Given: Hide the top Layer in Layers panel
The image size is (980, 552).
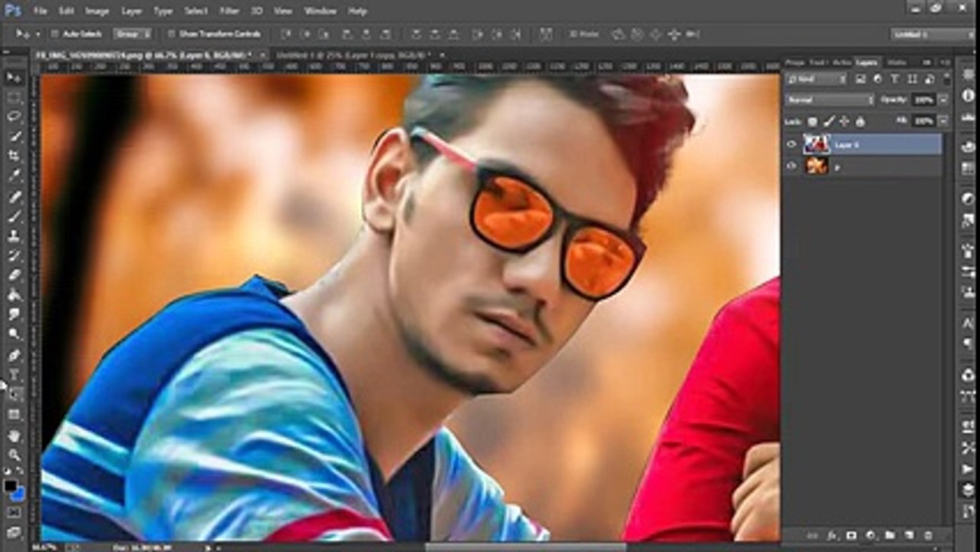Looking at the screenshot, I should point(792,144).
